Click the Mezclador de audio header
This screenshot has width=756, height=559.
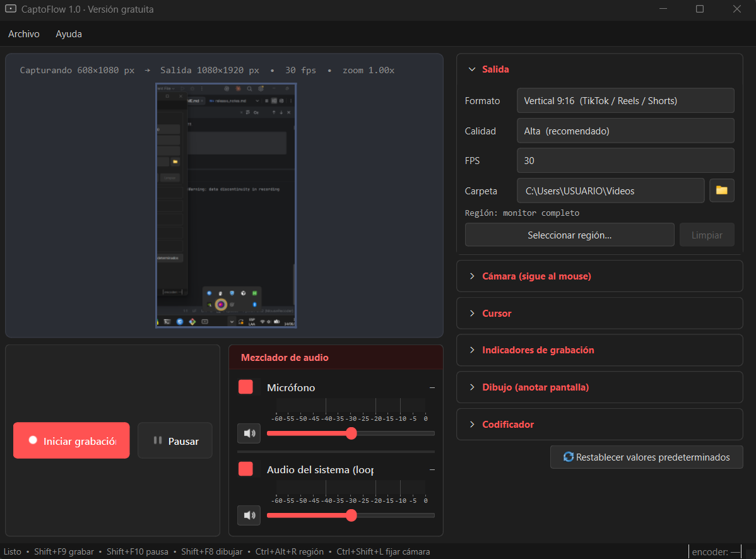336,358
